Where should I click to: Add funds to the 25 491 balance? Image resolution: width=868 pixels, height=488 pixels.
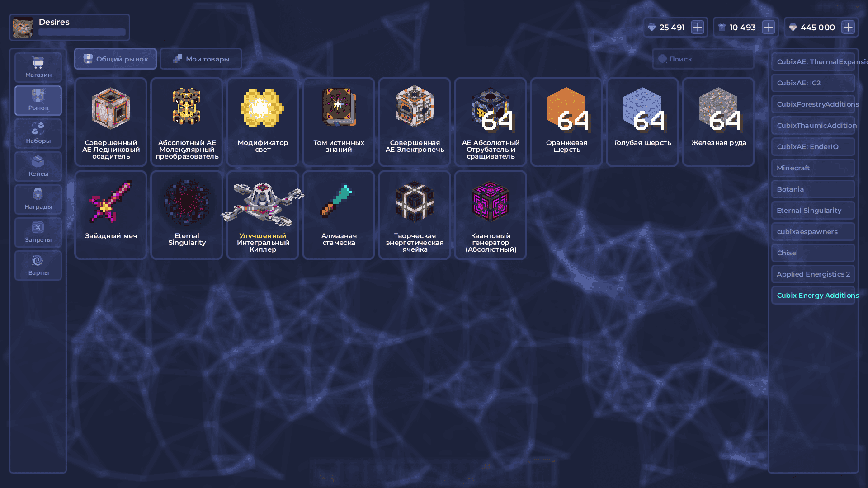click(698, 27)
